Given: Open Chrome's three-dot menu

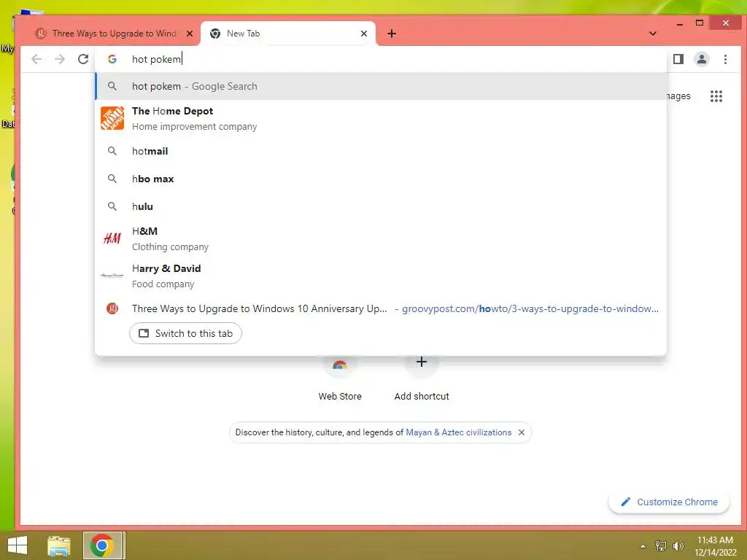Looking at the screenshot, I should click(x=725, y=59).
